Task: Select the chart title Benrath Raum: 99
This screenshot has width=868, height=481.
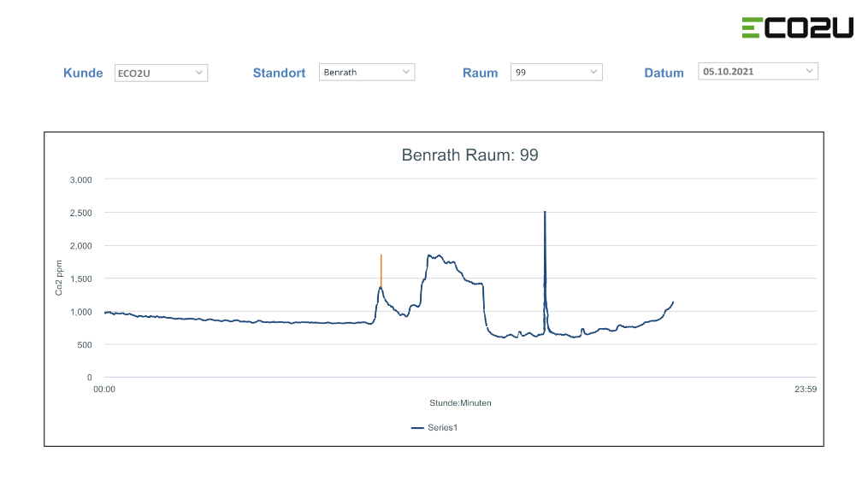Action: 469,155
